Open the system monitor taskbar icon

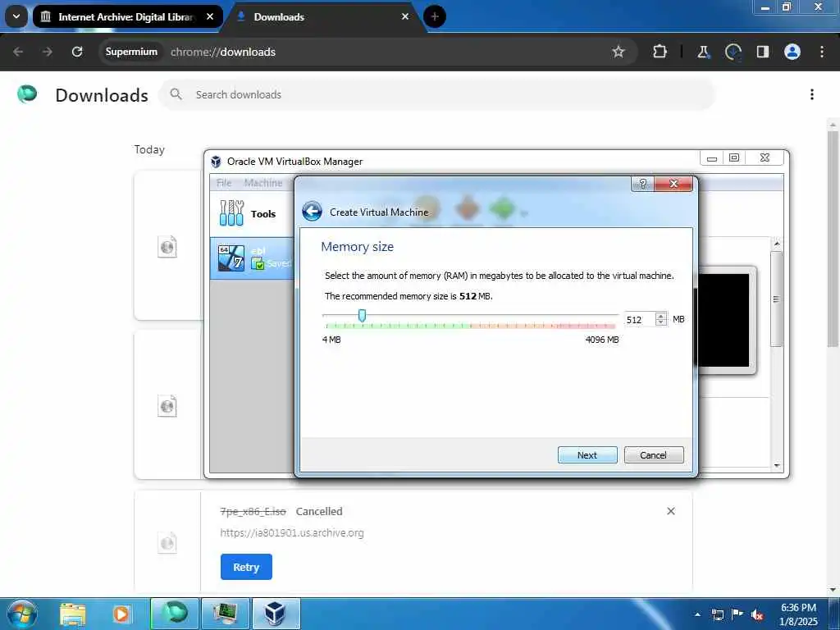pos(225,614)
